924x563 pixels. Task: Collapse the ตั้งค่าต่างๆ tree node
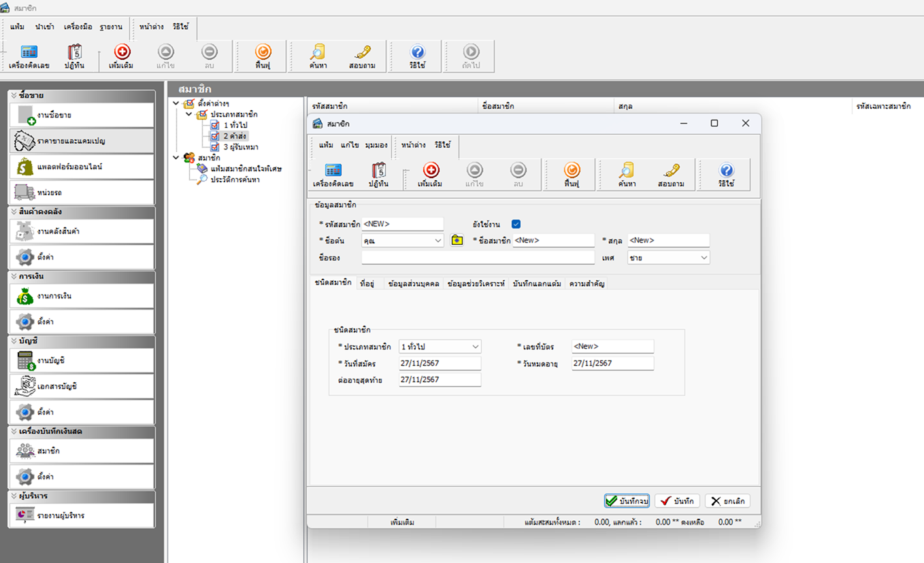pyautogui.click(x=176, y=103)
